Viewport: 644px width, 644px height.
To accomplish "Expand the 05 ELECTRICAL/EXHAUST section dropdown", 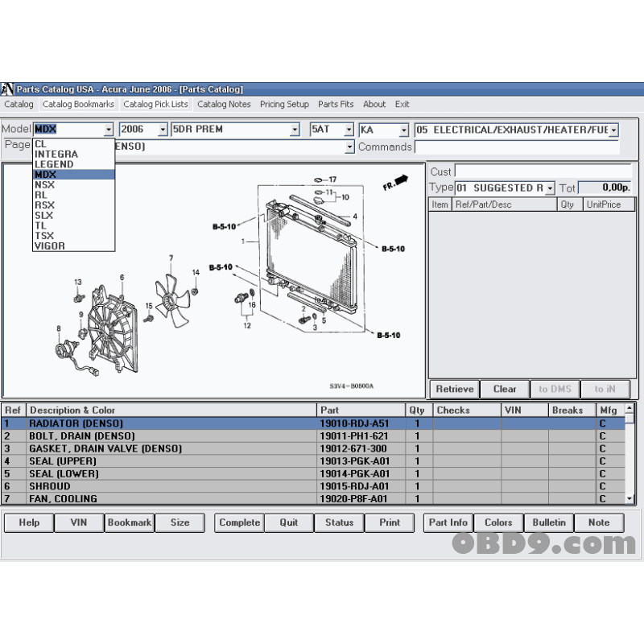I will coord(613,130).
